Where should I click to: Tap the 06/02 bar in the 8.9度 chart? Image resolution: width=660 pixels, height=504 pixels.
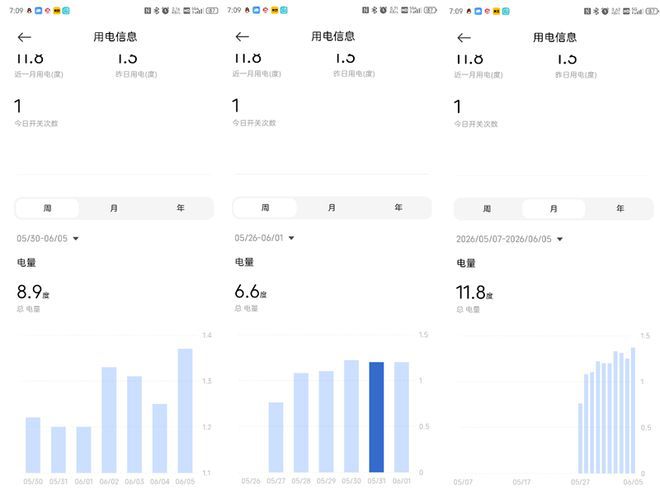pyautogui.click(x=109, y=420)
